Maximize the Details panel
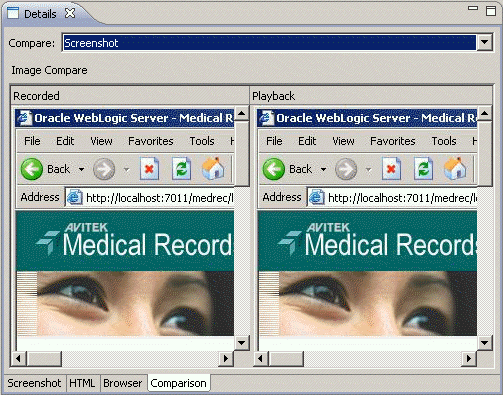The width and height of the screenshot is (503, 395). tap(491, 10)
